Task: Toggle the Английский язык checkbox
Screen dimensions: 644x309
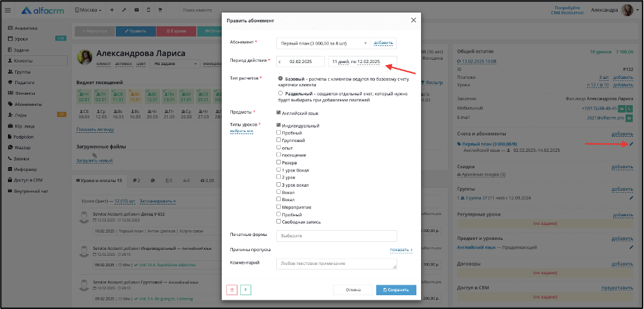Action: pyautogui.click(x=278, y=113)
